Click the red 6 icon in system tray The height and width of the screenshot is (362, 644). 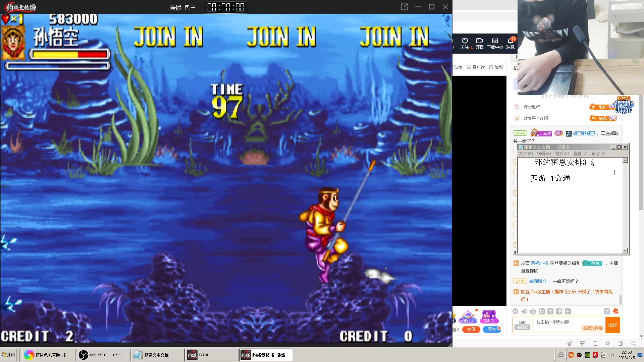(595, 355)
